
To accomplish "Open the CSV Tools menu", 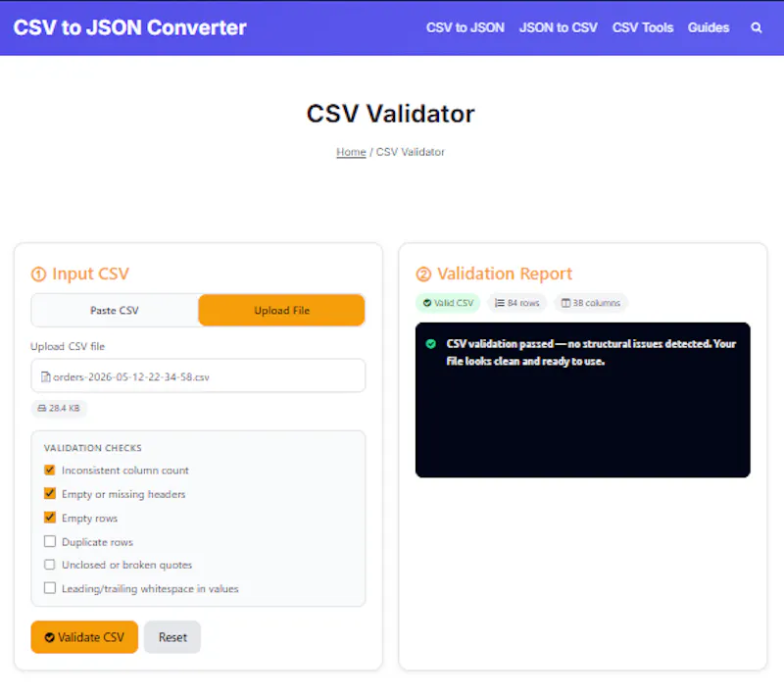I will [x=643, y=27].
